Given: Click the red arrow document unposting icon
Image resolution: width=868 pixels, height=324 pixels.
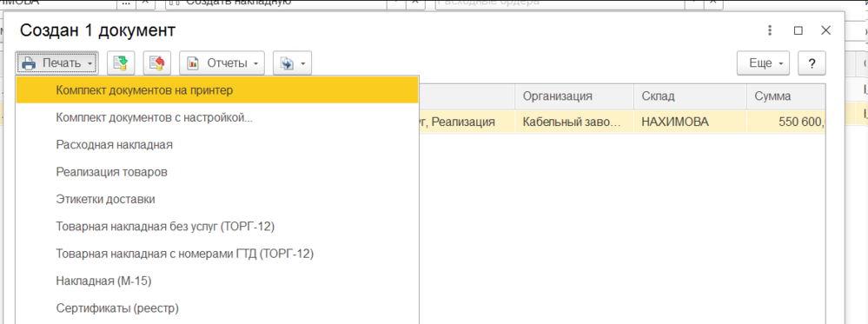Looking at the screenshot, I should [157, 63].
